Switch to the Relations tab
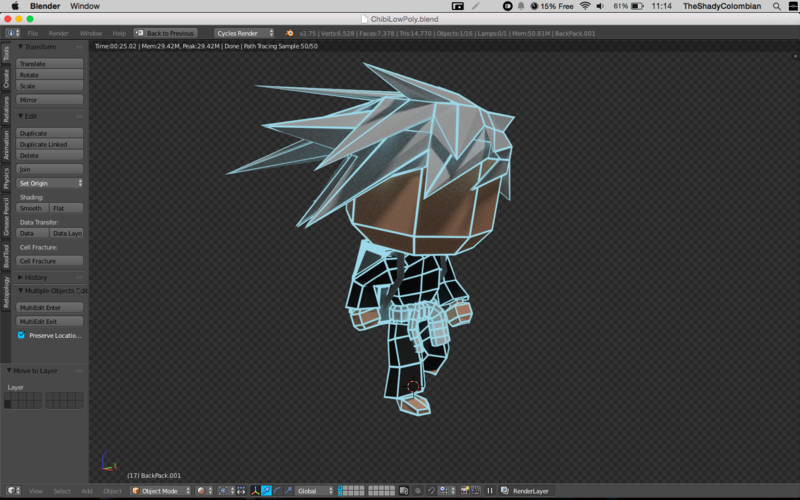This screenshot has width=800, height=500. point(6,110)
